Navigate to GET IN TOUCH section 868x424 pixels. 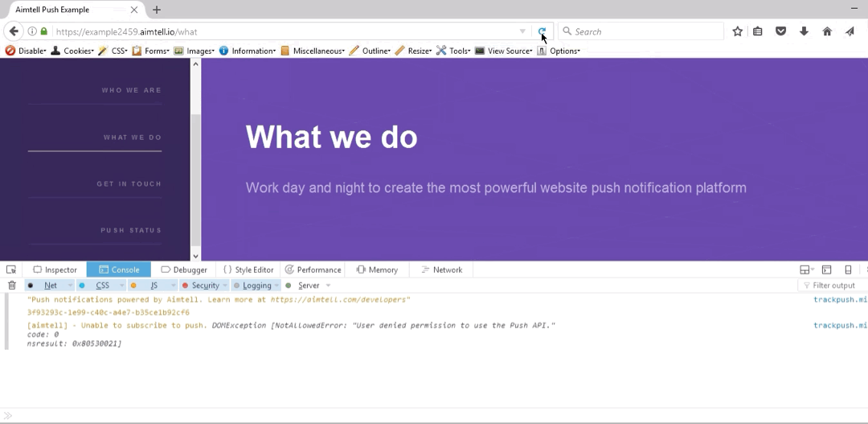(x=129, y=184)
